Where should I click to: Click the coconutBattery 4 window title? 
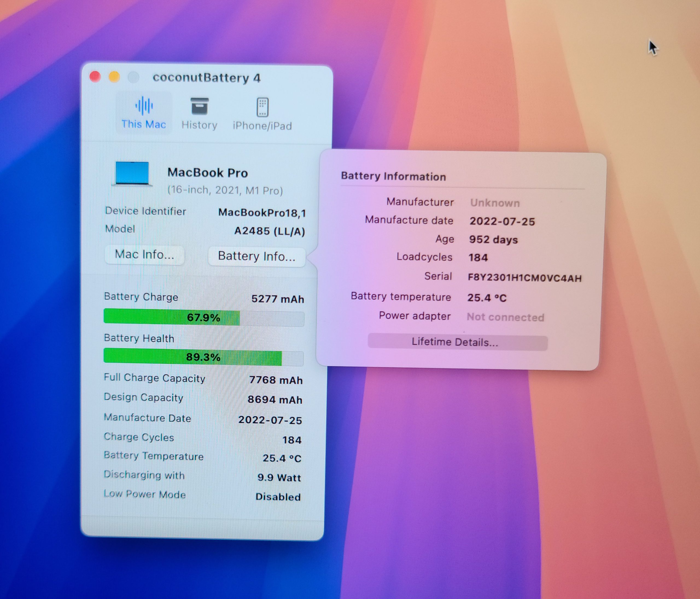click(206, 78)
